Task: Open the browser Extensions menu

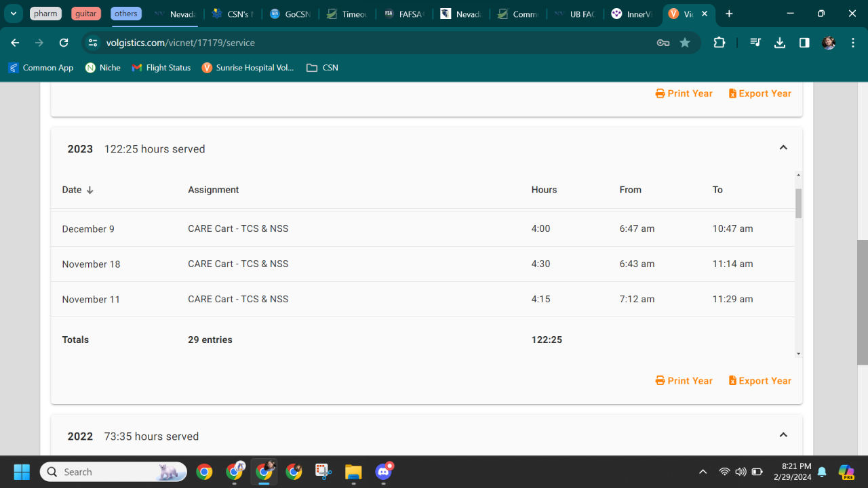Action: click(x=719, y=43)
